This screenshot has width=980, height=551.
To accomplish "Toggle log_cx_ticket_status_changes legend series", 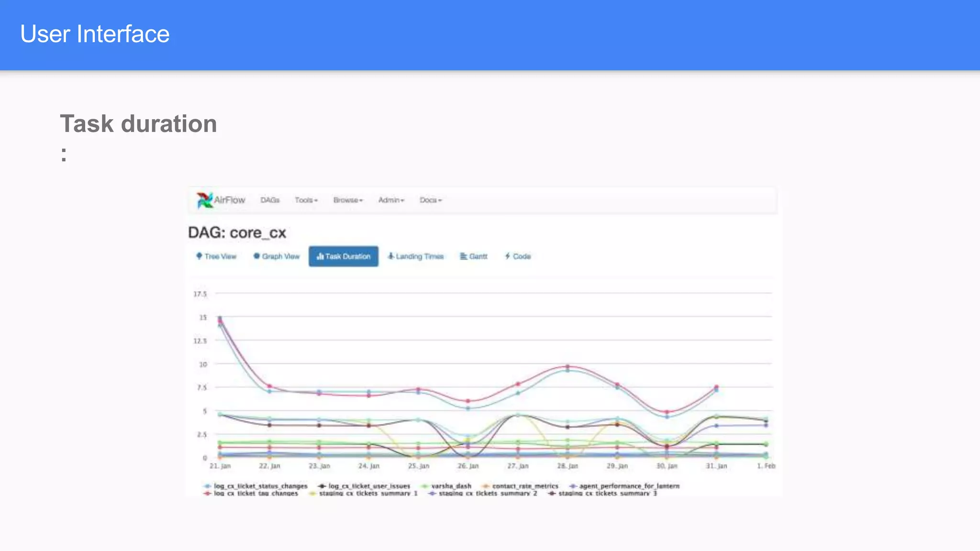I will 260,486.
